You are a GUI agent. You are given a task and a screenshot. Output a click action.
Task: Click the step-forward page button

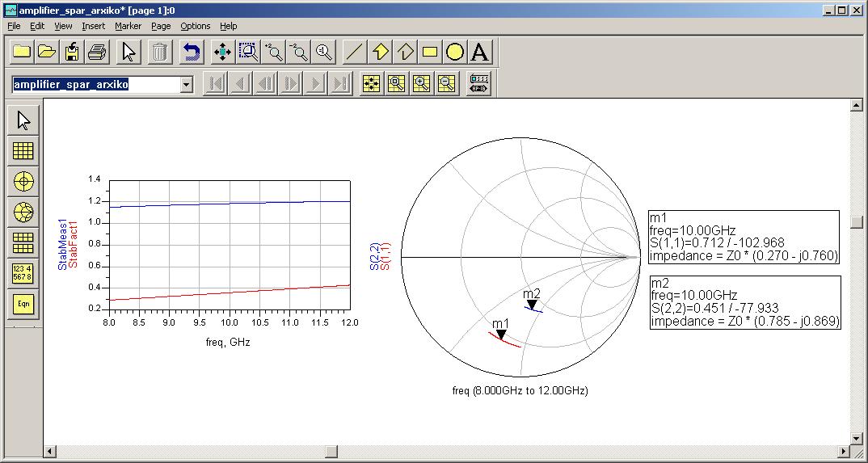(291, 84)
